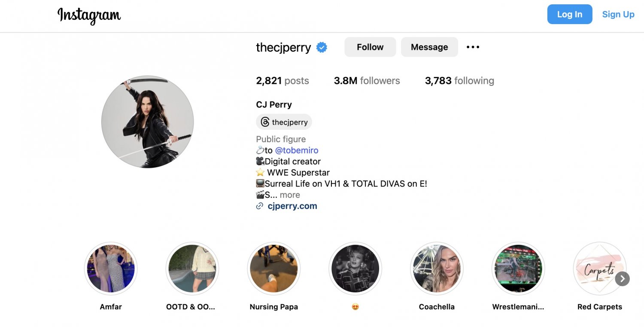The height and width of the screenshot is (327, 644).
Task: Click the Message button
Action: click(x=429, y=47)
